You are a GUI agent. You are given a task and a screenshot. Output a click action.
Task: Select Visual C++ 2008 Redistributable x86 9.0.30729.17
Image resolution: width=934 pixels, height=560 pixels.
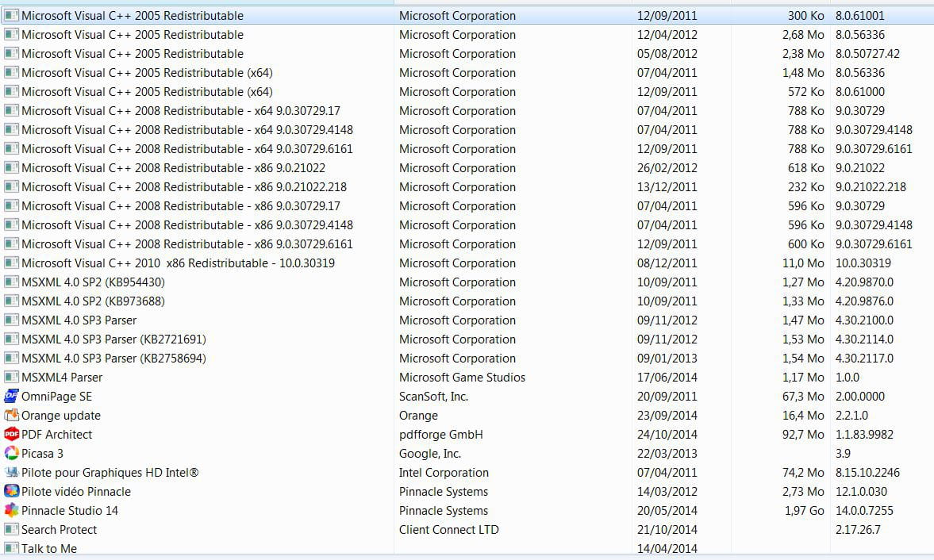tap(467, 206)
